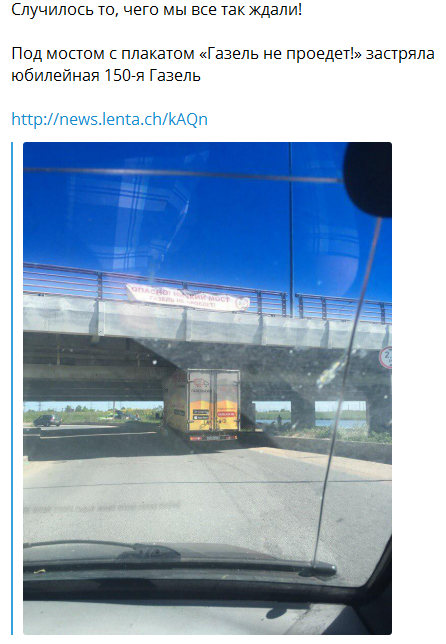Click the quoted phrase «Газель не проедет!»
Viewport: 446px width, 644px height.
[280, 54]
